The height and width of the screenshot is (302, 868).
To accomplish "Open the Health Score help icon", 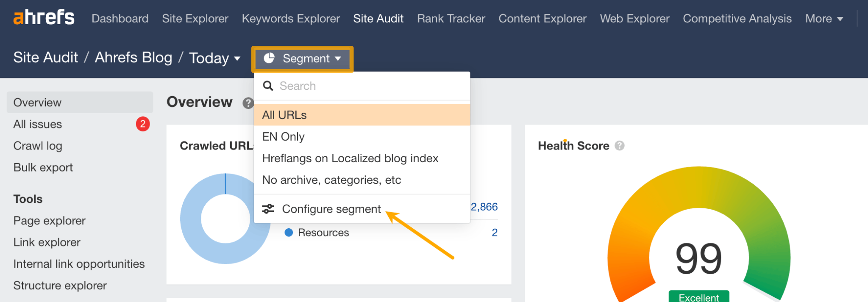I will point(620,146).
